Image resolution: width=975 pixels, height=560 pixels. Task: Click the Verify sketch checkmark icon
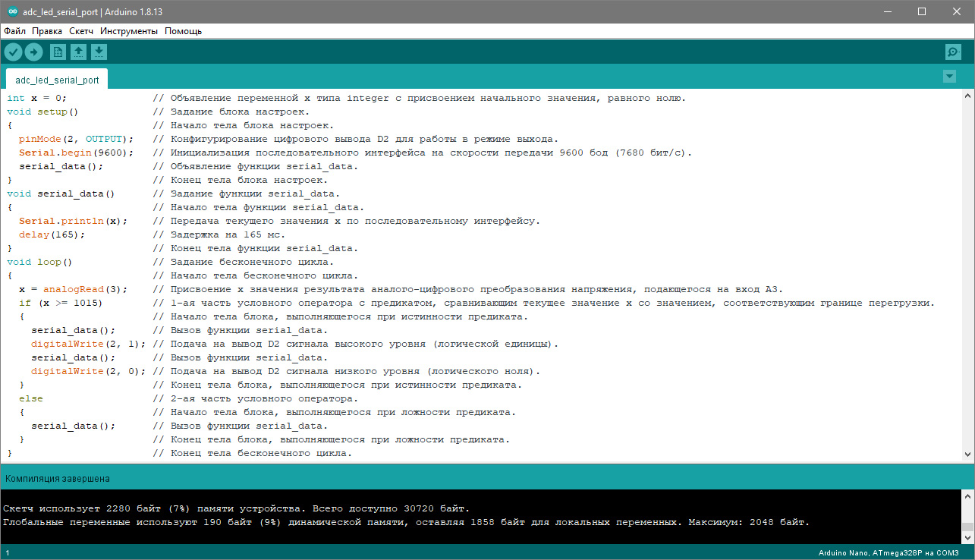(14, 52)
